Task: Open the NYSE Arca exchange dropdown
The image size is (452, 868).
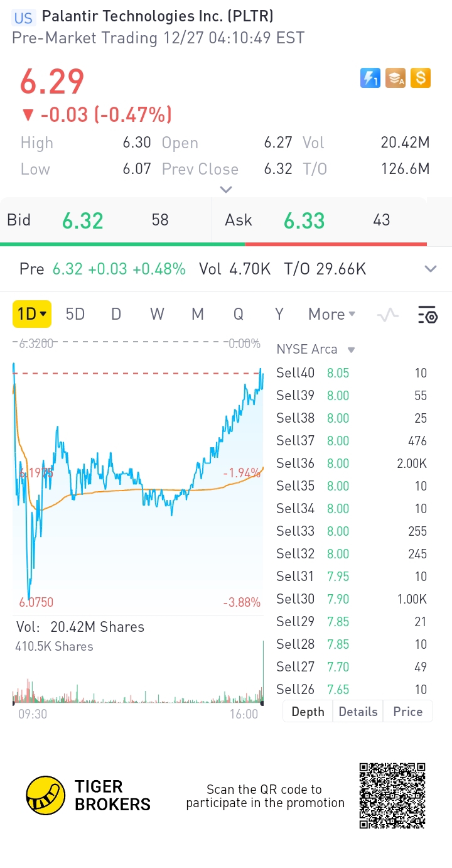Action: click(316, 349)
